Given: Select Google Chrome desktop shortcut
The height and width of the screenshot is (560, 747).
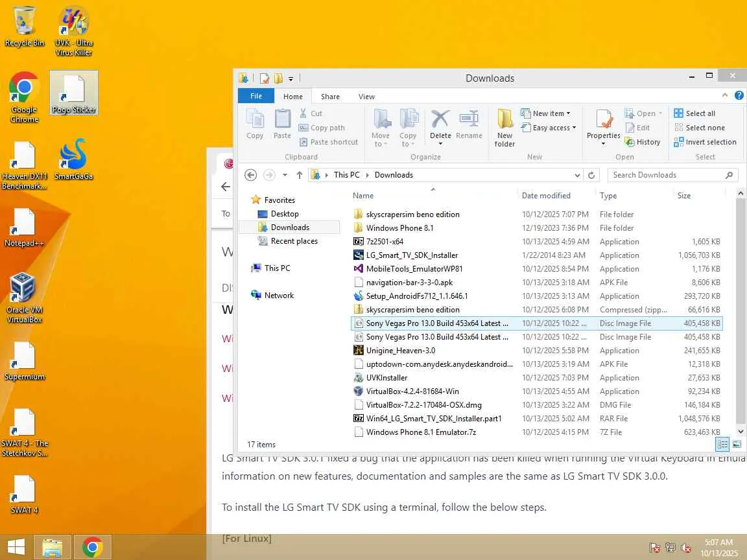Looking at the screenshot, I should coord(24,98).
